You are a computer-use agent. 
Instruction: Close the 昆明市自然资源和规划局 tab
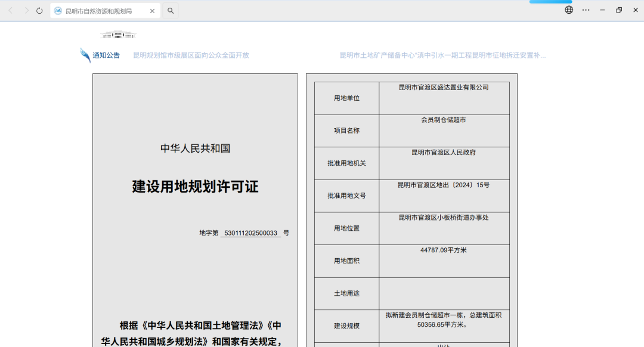click(152, 11)
